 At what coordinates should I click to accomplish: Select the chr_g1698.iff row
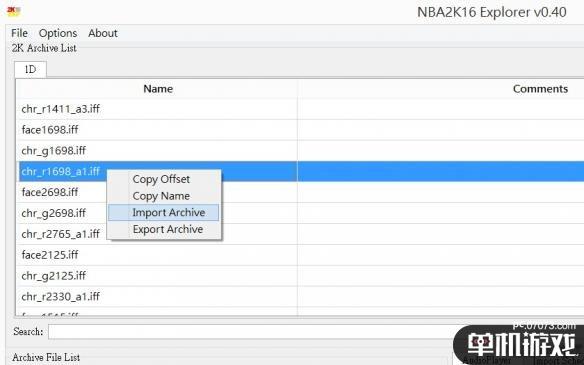coord(300,150)
